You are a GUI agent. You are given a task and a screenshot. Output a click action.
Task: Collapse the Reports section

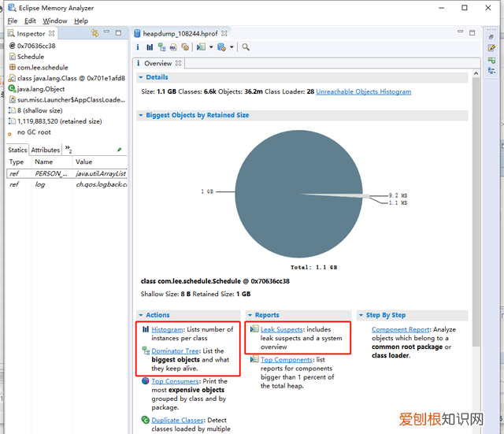(250, 315)
